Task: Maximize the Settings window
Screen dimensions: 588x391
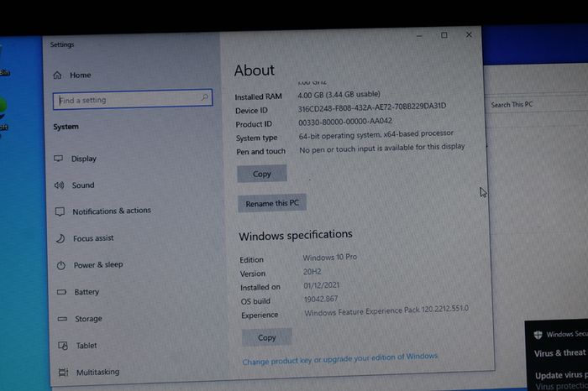Action: (444, 35)
